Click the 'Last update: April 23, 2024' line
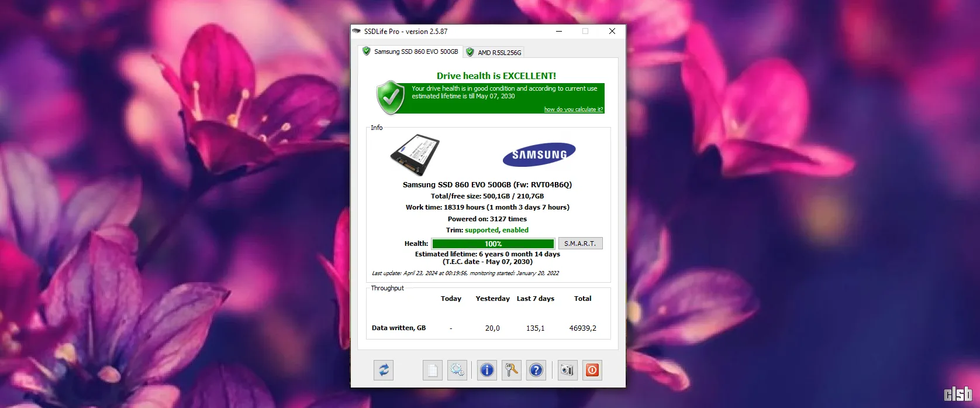This screenshot has width=980, height=408. [465, 273]
